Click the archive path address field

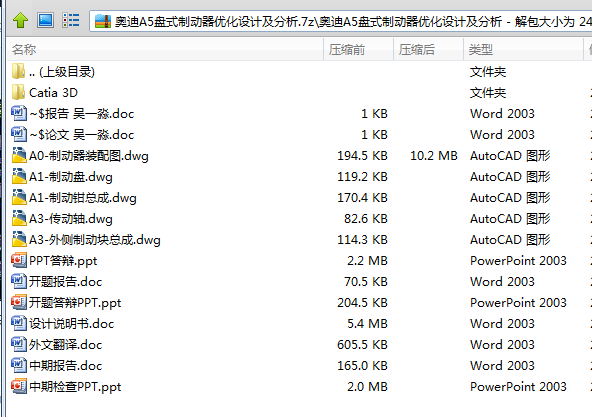[341, 22]
